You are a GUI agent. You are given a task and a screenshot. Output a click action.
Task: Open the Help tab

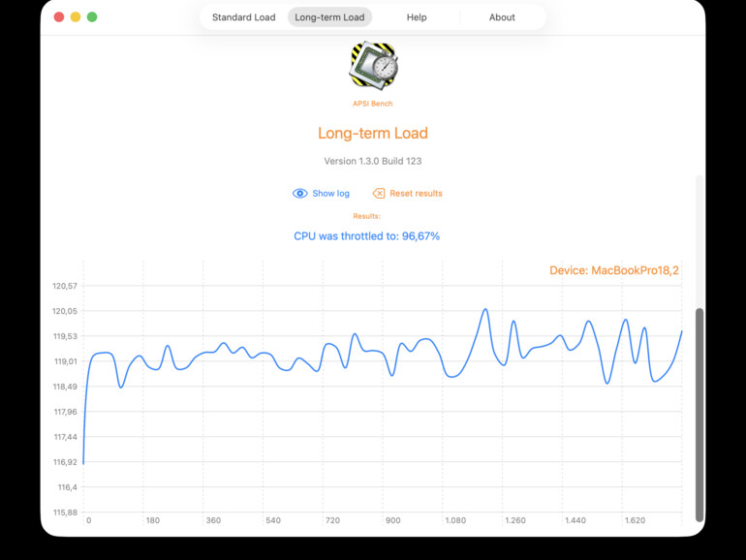coord(417,17)
